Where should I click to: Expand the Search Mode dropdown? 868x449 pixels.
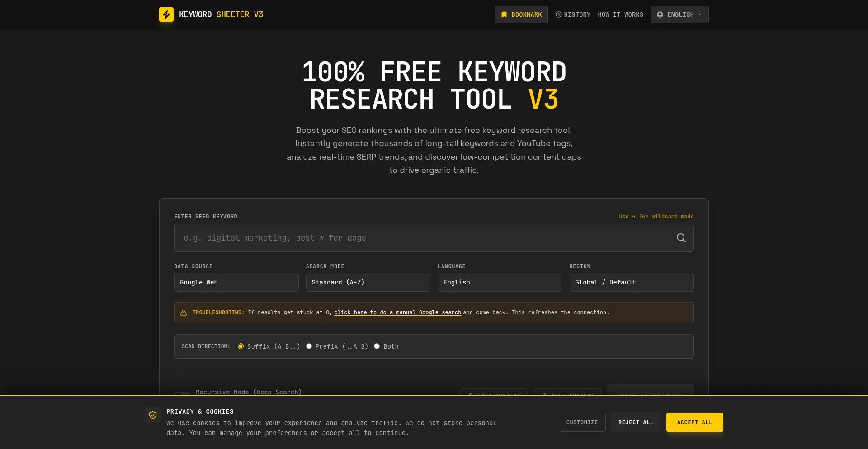(x=368, y=282)
